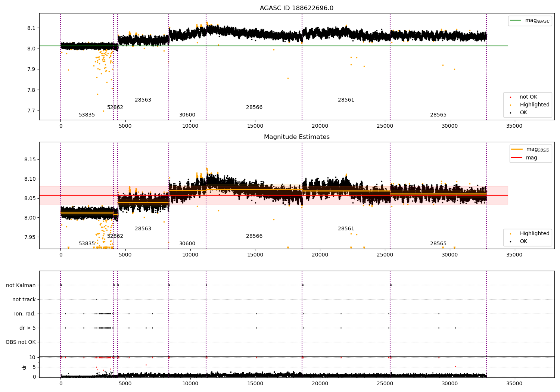Select the mag AGASC legend entry
Image resolution: width=560 pixels, height=392 pixels.
pos(530,21)
